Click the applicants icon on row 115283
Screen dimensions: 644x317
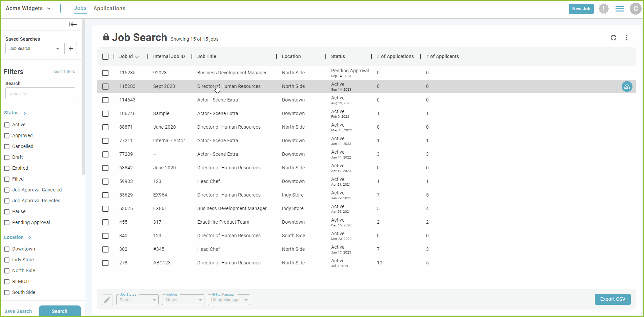click(x=627, y=87)
